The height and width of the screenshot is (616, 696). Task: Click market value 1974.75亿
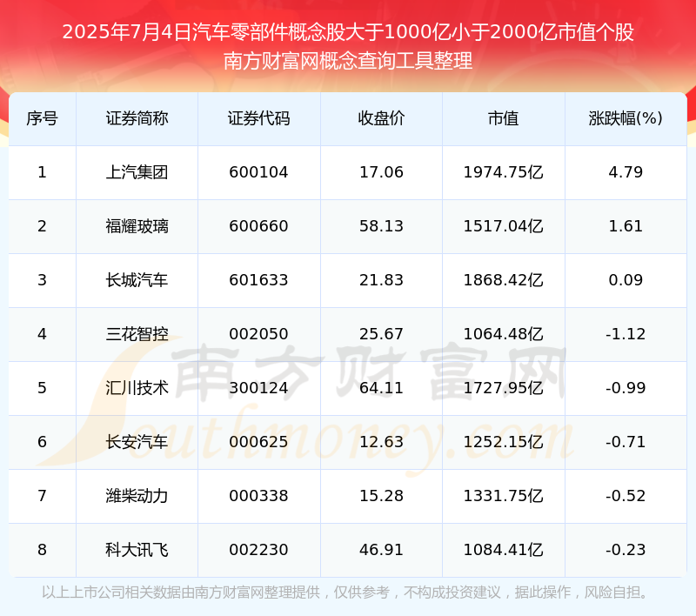(x=504, y=172)
